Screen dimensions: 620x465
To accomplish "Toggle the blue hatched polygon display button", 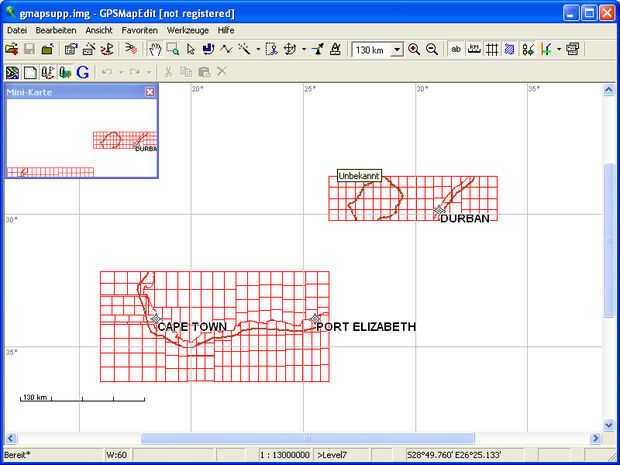I will click(x=510, y=49).
